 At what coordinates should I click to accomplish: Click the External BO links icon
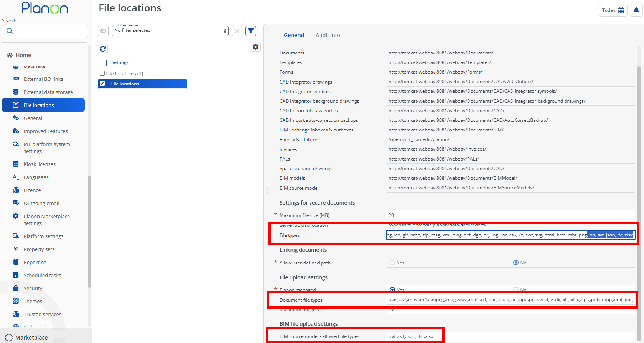(x=16, y=79)
